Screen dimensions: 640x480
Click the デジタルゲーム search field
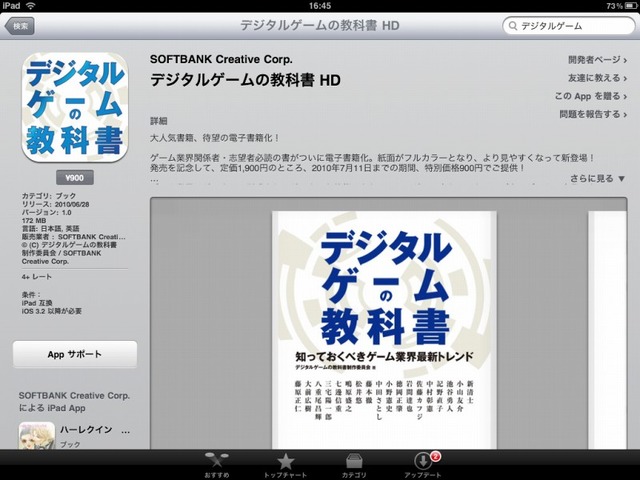(x=569, y=26)
